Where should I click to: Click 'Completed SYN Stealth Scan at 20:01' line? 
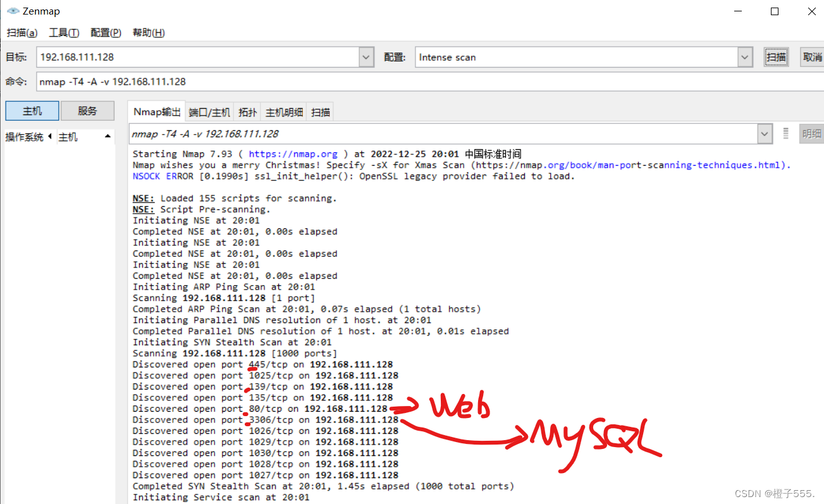(323, 486)
